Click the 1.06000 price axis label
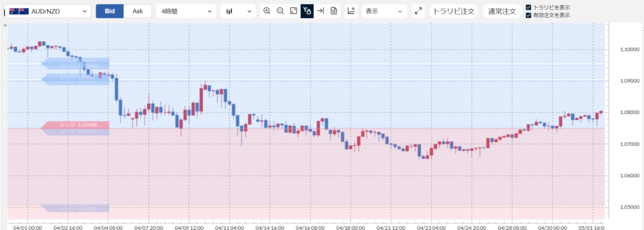 tap(630, 176)
